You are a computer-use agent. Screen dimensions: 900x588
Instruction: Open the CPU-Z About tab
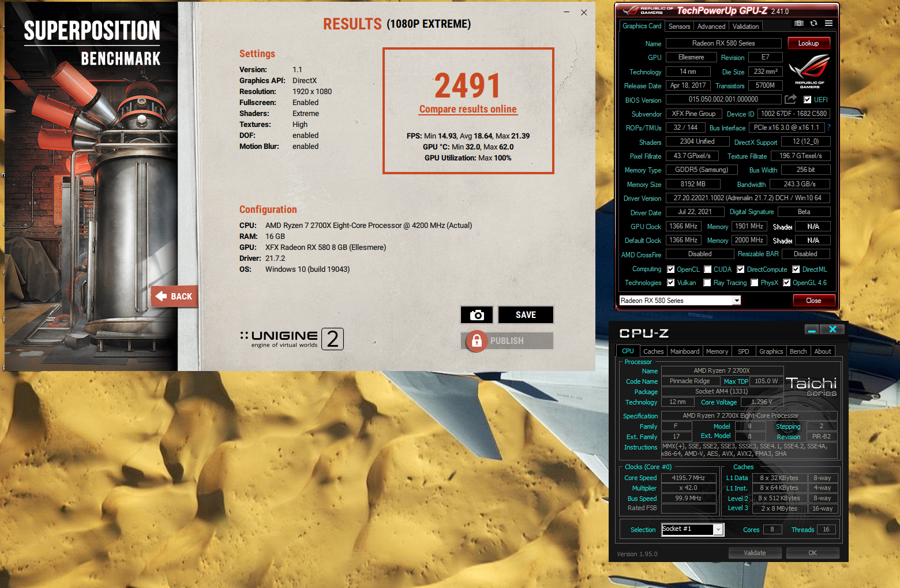click(823, 351)
